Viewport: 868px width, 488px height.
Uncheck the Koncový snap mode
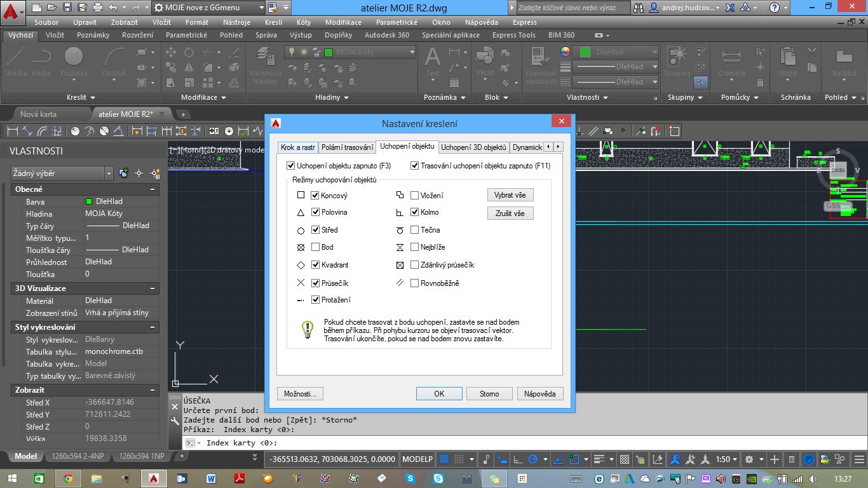tap(315, 196)
